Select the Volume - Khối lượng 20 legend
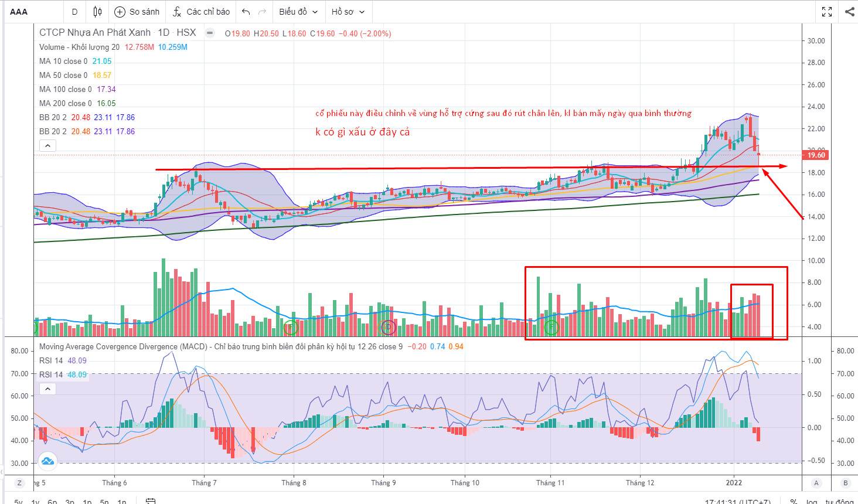This screenshot has height=504, width=858. [79, 47]
